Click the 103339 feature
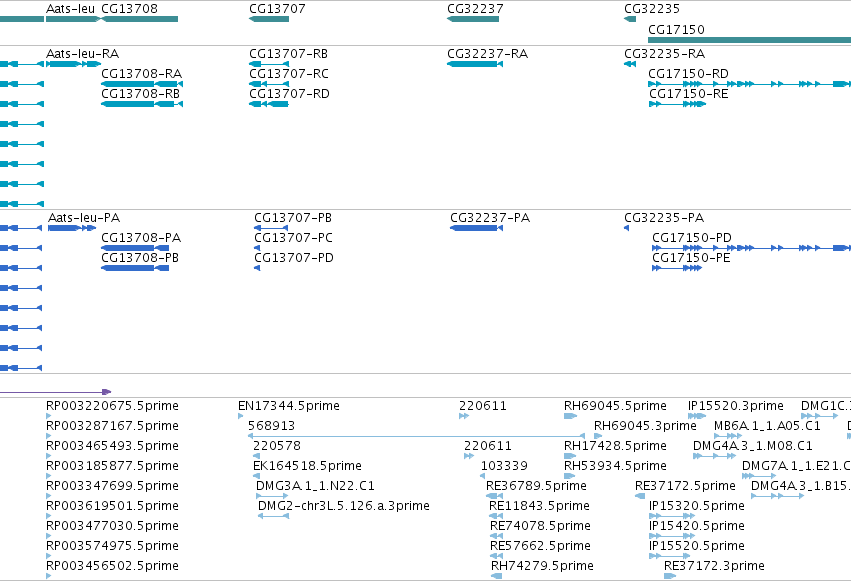 (x=482, y=476)
